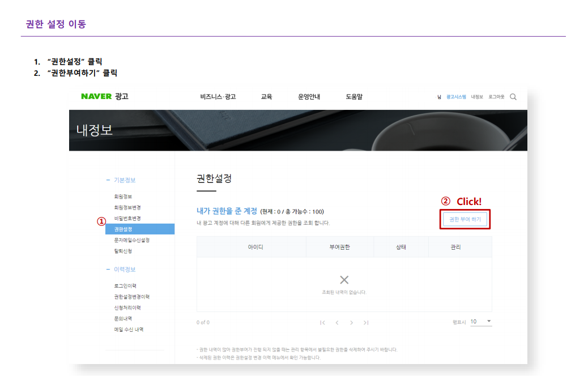This screenshot has width=588, height=376.
Task: Open the 도움말 menu item
Action: [x=354, y=97]
